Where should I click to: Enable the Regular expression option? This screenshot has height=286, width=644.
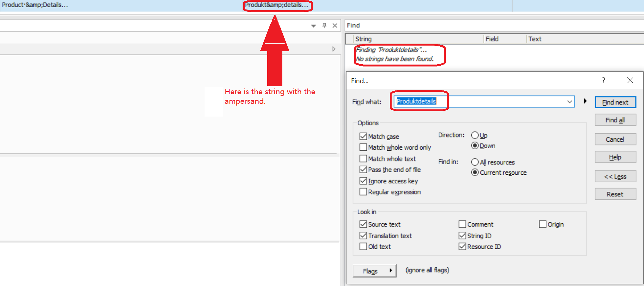coord(363,192)
